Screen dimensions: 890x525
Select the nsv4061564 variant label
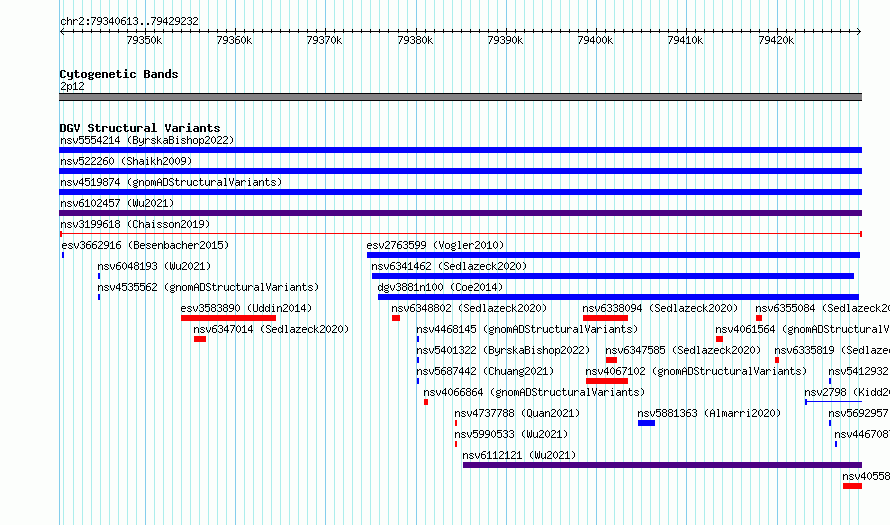coord(803,329)
